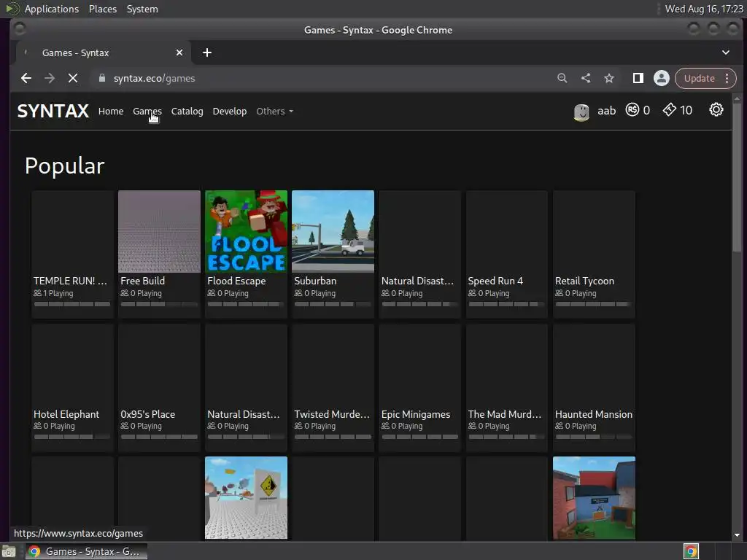Open Hotel Elephant game card
This screenshot has height=560, width=747.
[x=72, y=387]
